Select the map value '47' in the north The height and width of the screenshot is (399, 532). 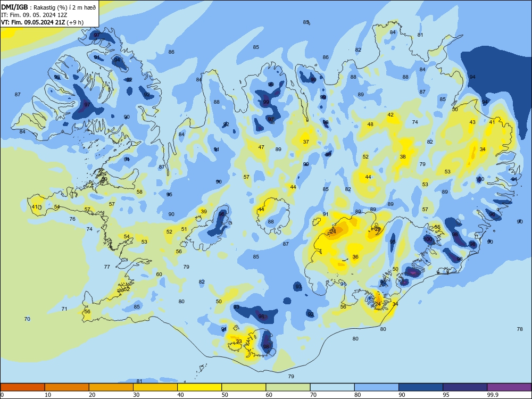coord(261,147)
